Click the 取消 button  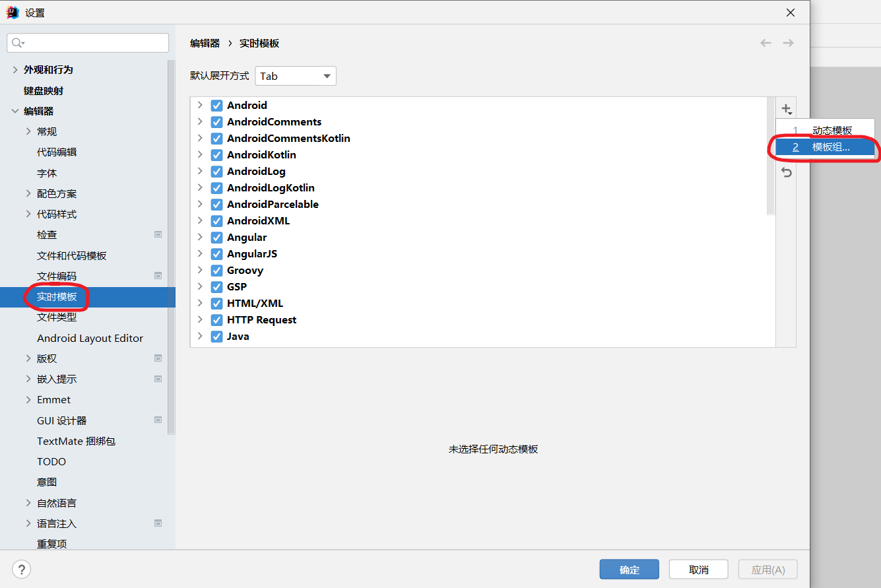pyautogui.click(x=698, y=570)
